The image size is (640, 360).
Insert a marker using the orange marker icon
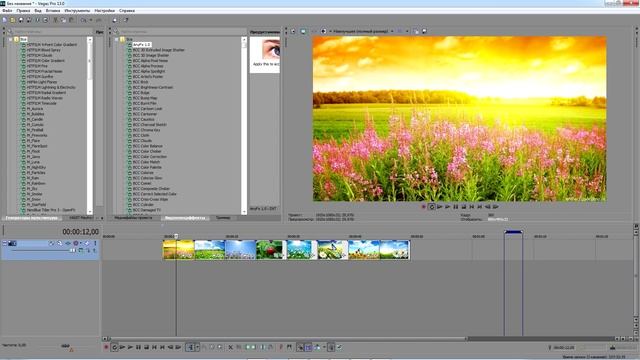click(281, 347)
